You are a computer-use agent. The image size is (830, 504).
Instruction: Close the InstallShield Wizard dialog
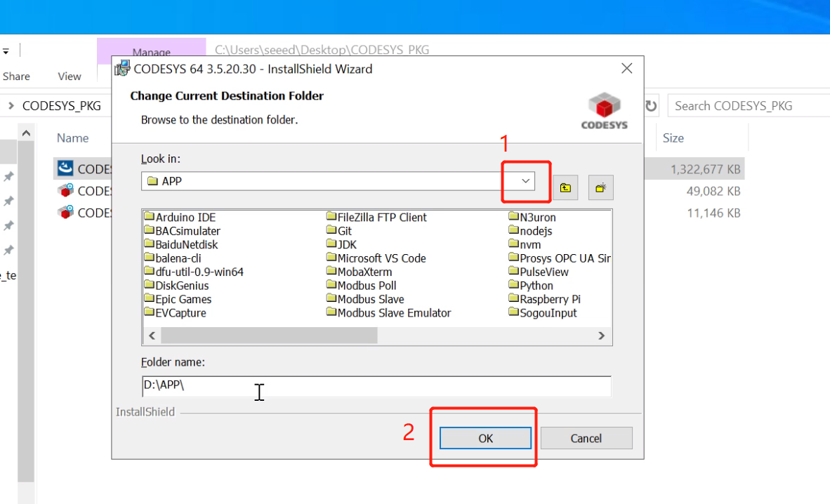627,68
